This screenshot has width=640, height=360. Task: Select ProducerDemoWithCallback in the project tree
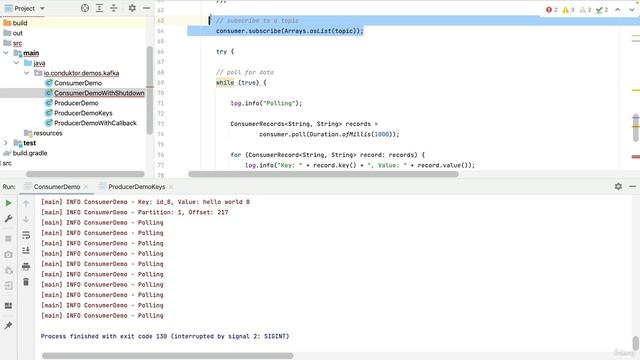96,123
